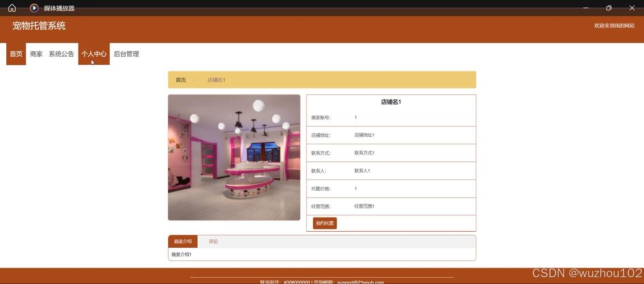
Task: Click the 商家账号 label
Action: tap(321, 118)
